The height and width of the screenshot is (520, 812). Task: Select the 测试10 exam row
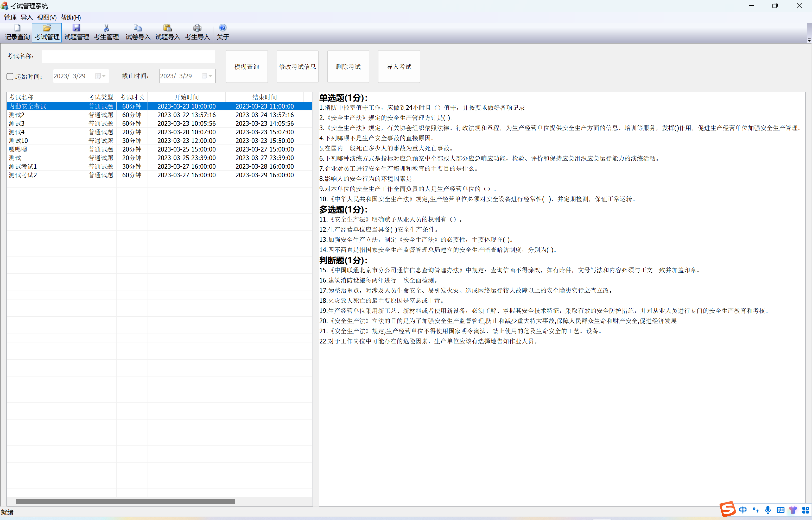159,141
